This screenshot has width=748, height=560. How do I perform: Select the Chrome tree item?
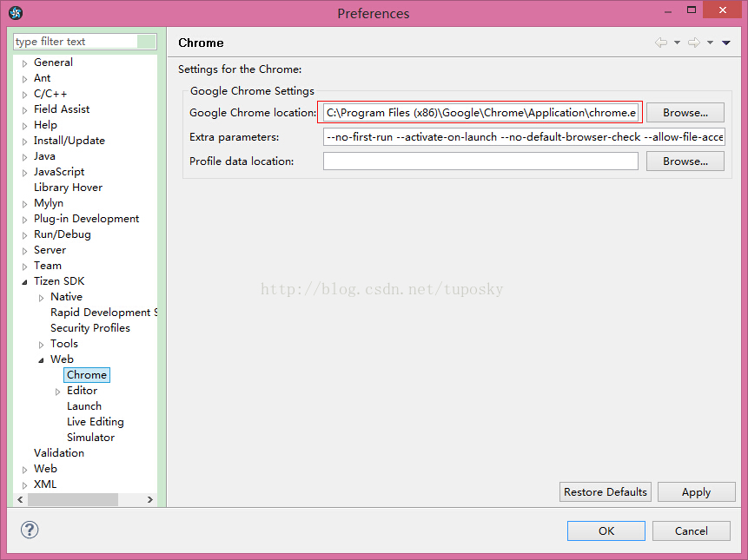point(87,374)
